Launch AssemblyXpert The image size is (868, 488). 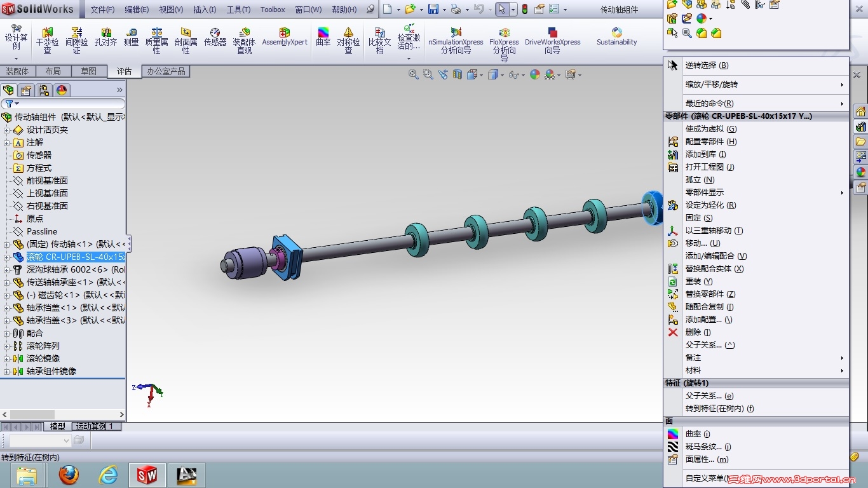(x=285, y=38)
